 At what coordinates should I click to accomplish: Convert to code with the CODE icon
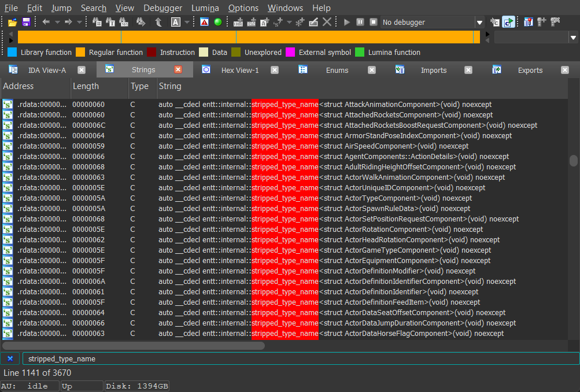[x=238, y=22]
